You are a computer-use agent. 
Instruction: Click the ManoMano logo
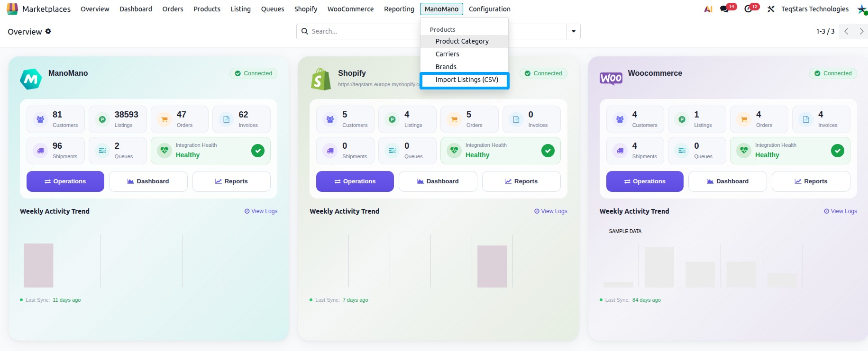(31, 79)
